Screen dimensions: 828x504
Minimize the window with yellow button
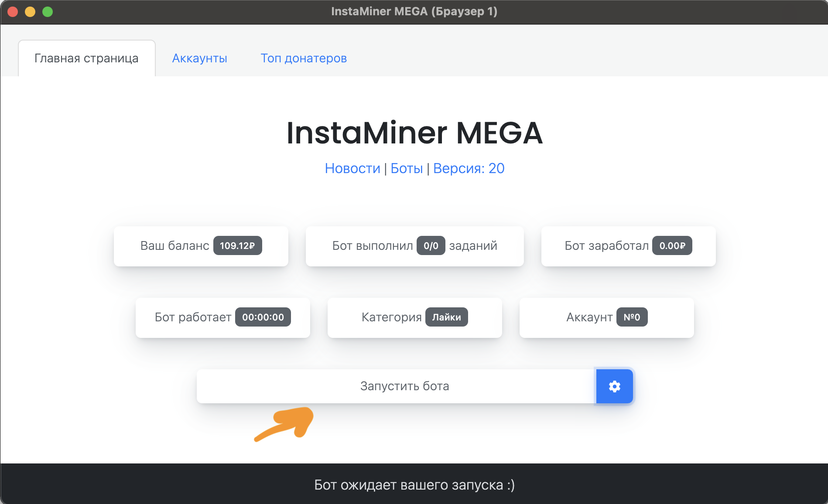(30, 12)
